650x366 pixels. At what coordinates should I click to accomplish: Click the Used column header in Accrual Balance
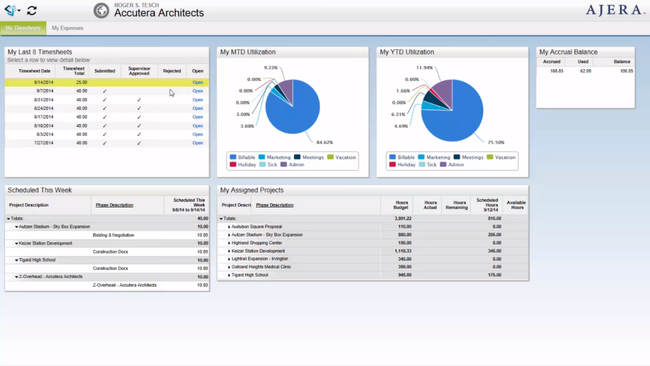[x=583, y=62]
